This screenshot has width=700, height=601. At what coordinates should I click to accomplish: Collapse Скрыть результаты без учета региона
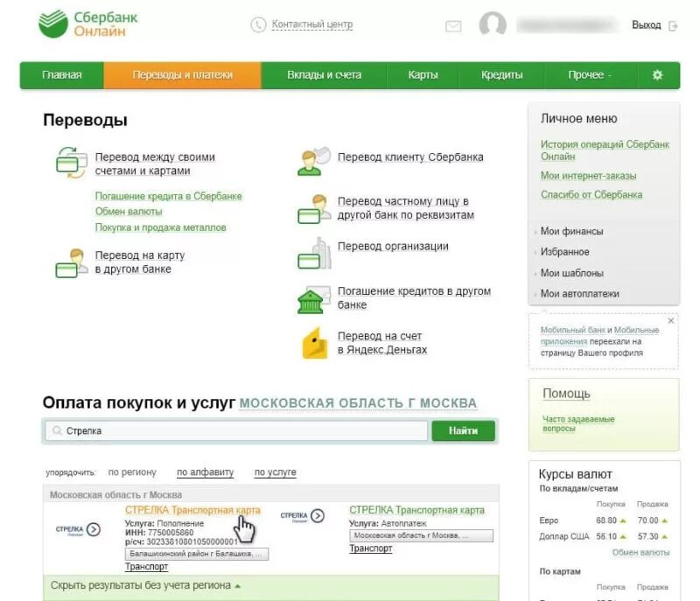[x=145, y=585]
